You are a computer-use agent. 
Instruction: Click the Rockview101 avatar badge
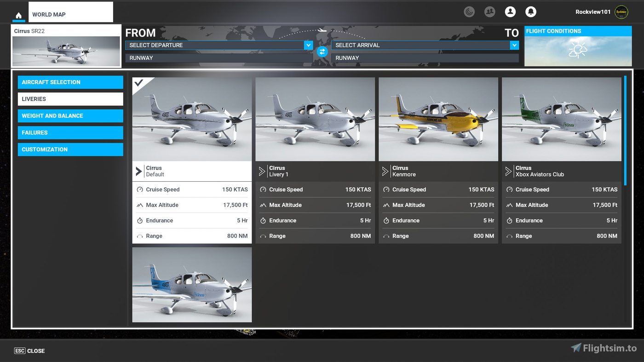[x=621, y=12]
